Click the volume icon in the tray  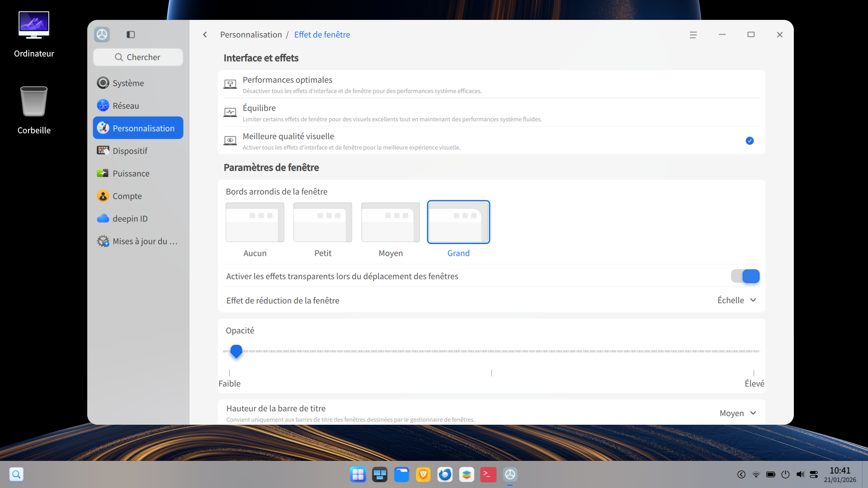800,474
